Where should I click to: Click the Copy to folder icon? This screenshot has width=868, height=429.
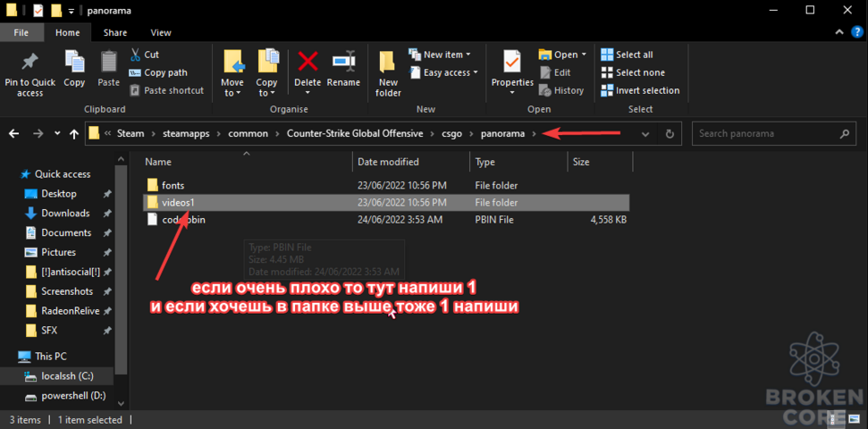pyautogui.click(x=268, y=61)
